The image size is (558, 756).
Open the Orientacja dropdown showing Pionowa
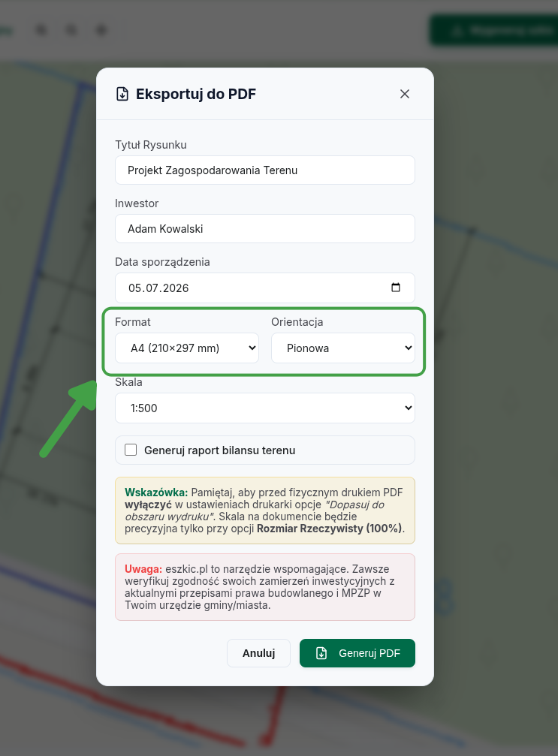point(343,348)
